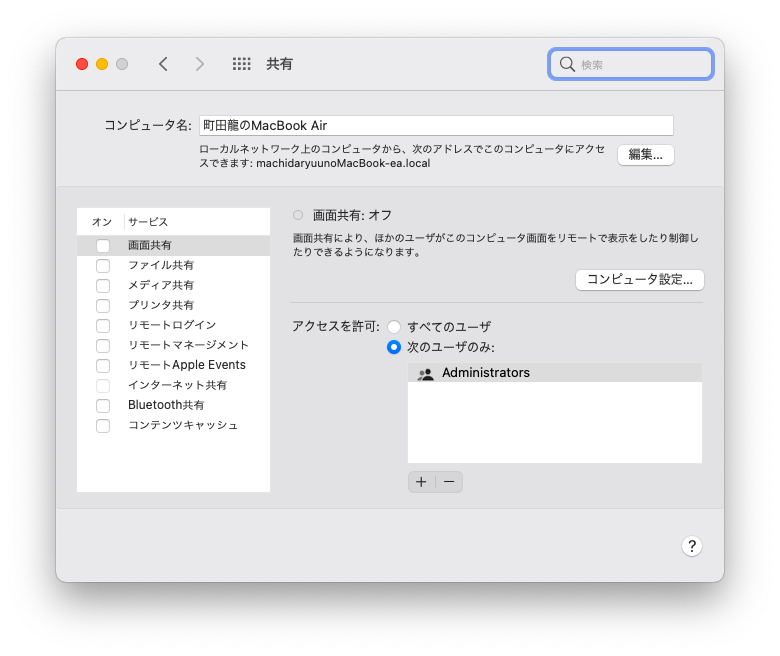Screen dimensions: 780x656
Task: Enable 画面共有 checkbox
Action: coord(103,246)
